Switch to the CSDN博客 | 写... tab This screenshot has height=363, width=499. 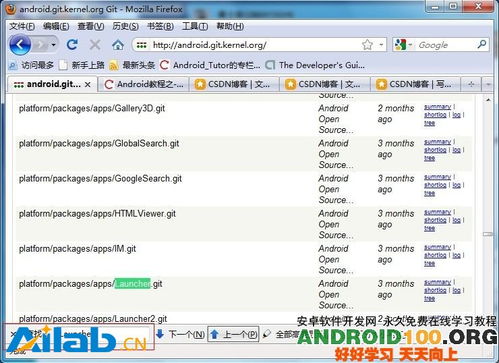[x=414, y=84]
